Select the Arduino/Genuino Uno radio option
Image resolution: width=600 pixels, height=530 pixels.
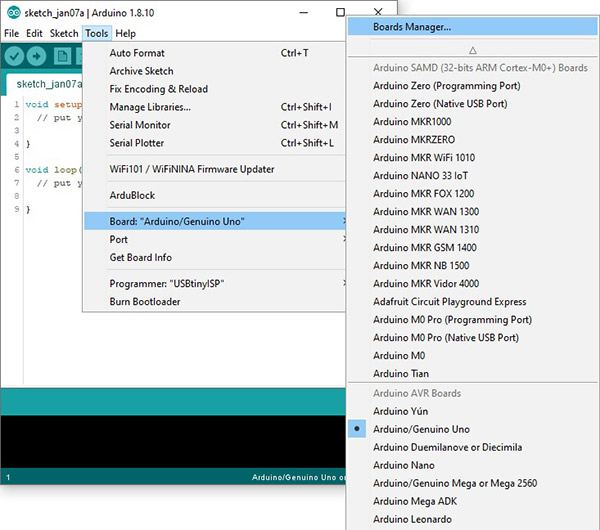[x=420, y=429]
